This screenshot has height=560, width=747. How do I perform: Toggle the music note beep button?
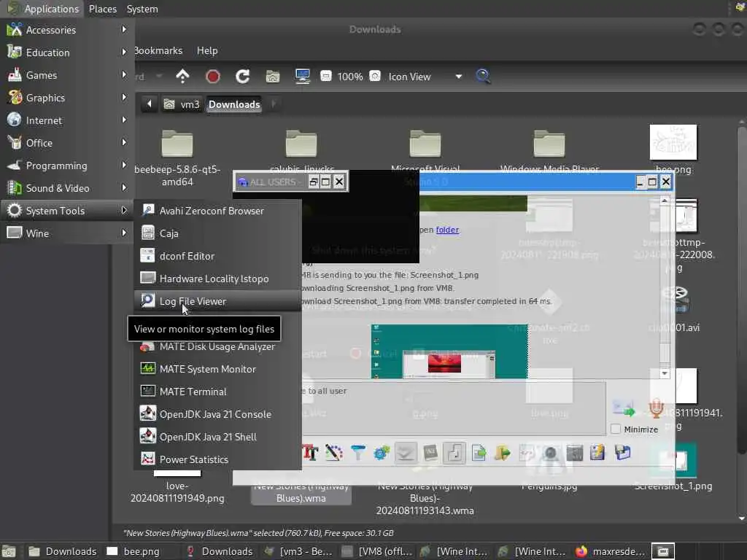[x=454, y=452]
